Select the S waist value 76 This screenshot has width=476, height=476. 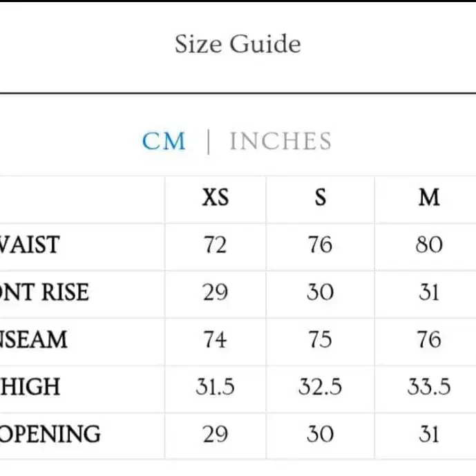coord(320,245)
